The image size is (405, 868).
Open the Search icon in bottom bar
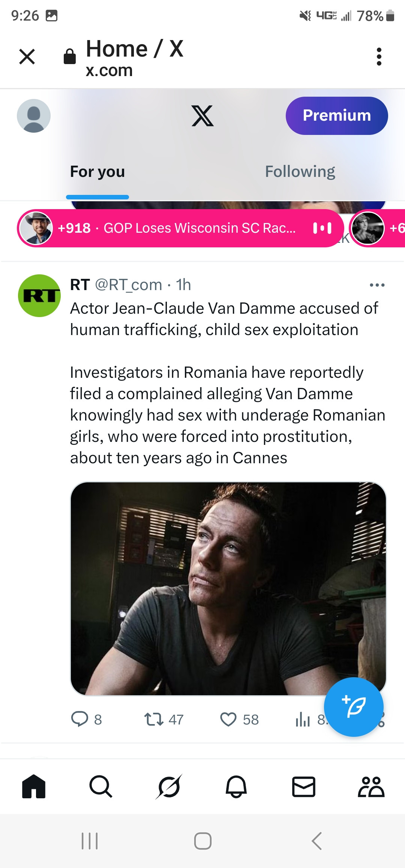click(x=100, y=786)
